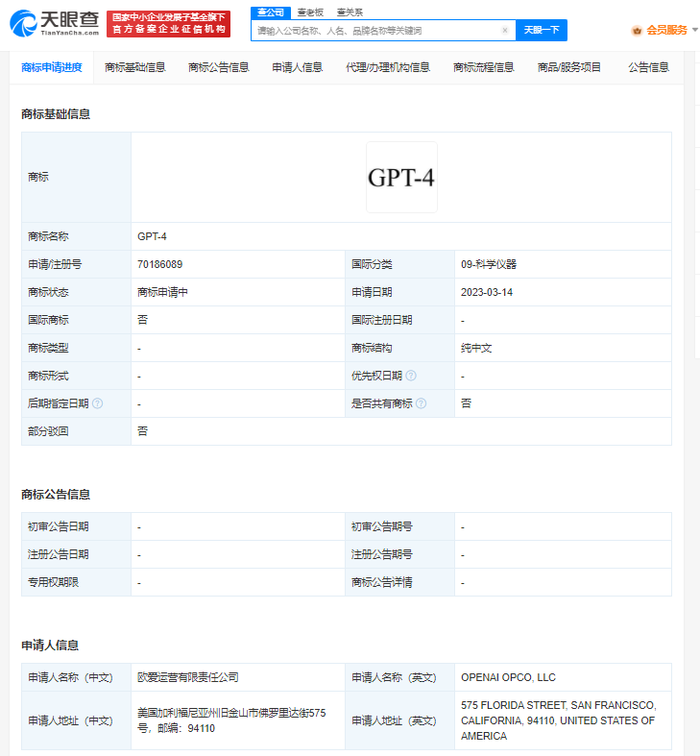Switch to the 公告信息 tab
The image size is (700, 756).
tap(648, 67)
